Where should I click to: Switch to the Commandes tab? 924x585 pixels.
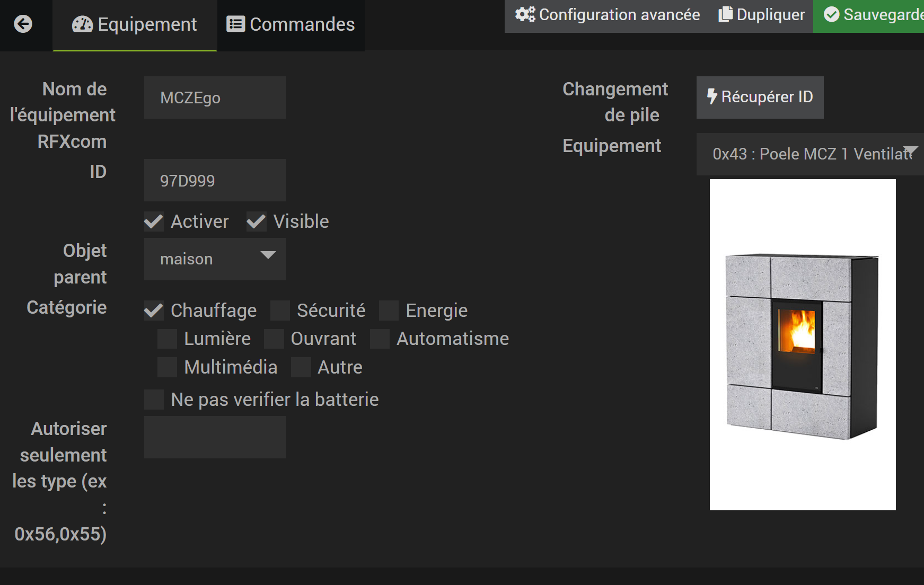click(x=291, y=25)
